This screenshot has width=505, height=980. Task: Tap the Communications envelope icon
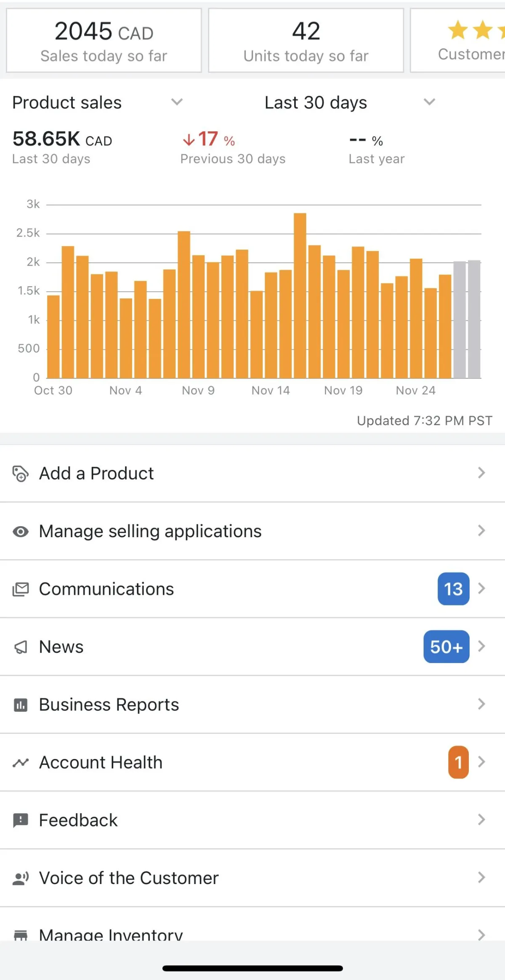point(20,589)
